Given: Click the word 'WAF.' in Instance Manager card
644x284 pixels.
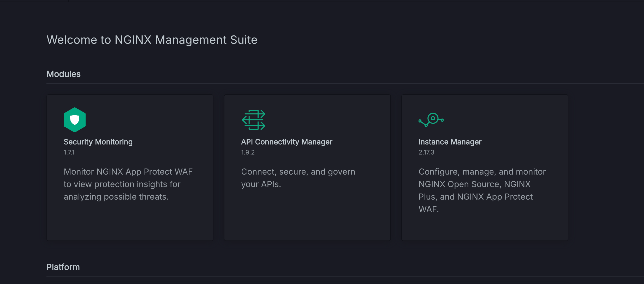Looking at the screenshot, I should point(428,209).
